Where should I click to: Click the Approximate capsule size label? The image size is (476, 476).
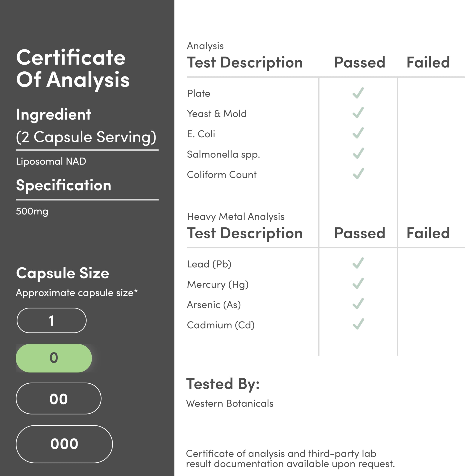77,293
